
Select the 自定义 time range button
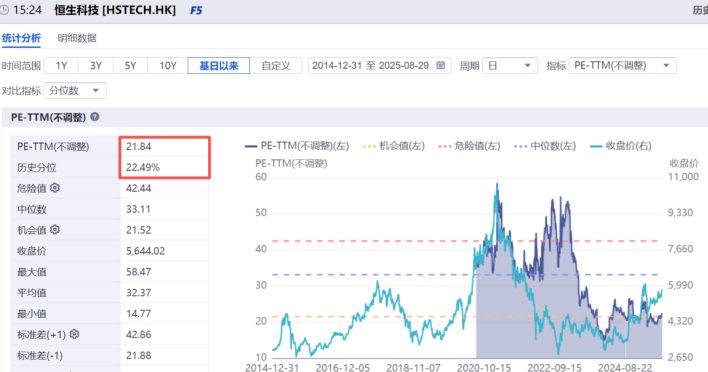coord(276,65)
